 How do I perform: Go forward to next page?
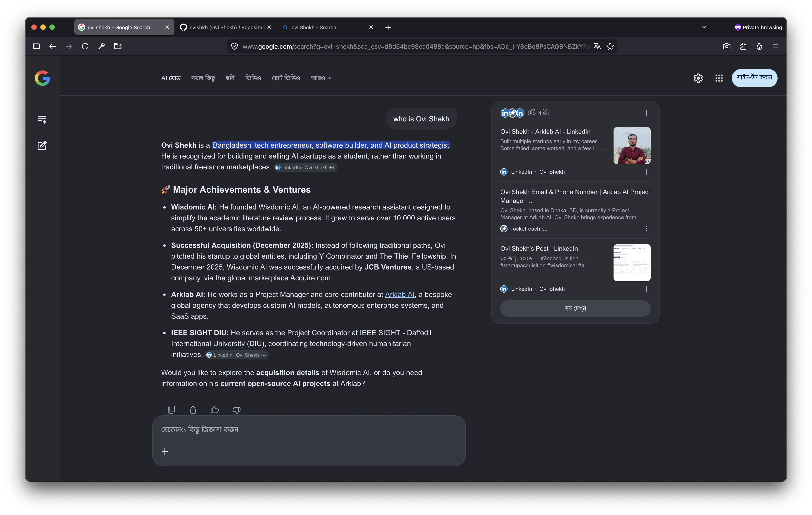[x=69, y=46]
